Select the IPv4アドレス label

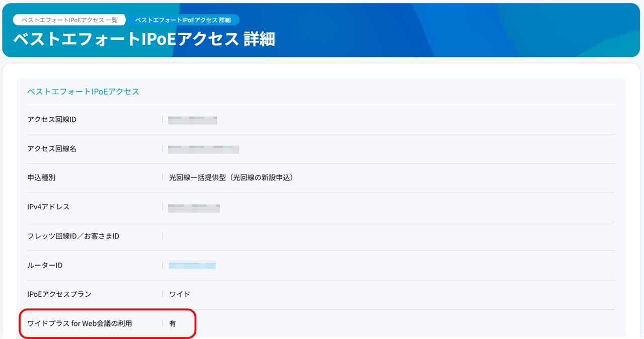click(48, 207)
